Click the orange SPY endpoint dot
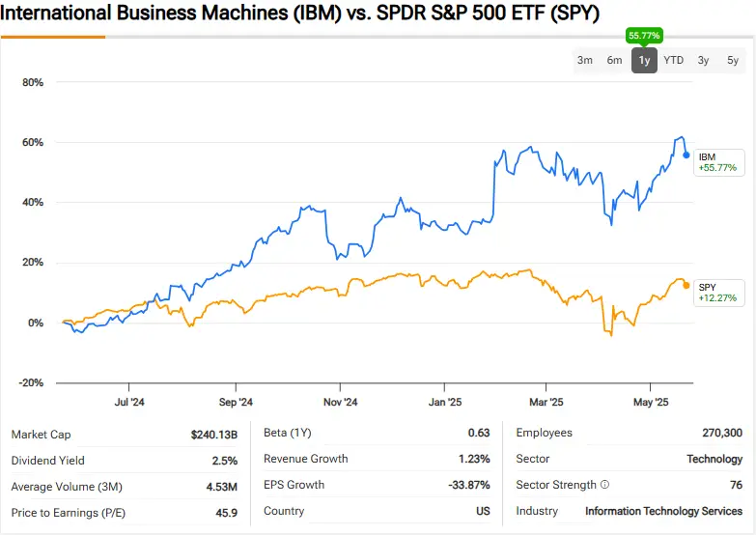 (x=686, y=286)
